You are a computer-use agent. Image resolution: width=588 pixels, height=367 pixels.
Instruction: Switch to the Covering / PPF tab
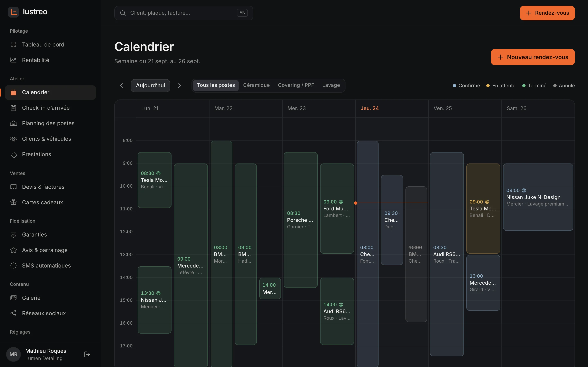click(296, 85)
